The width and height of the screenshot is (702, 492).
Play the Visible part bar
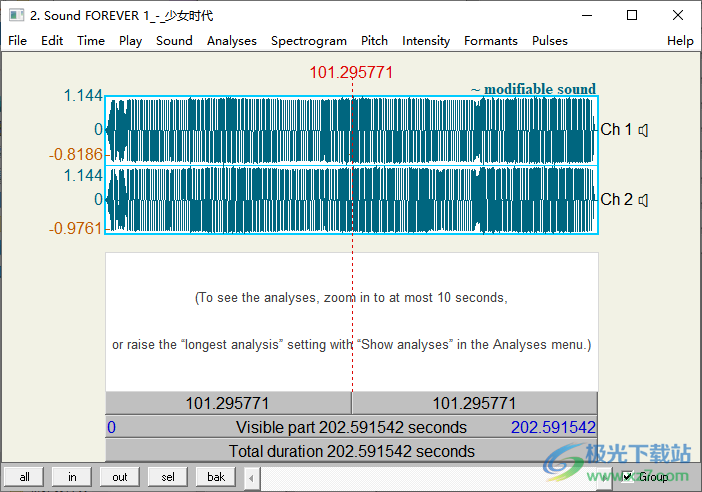(351, 427)
